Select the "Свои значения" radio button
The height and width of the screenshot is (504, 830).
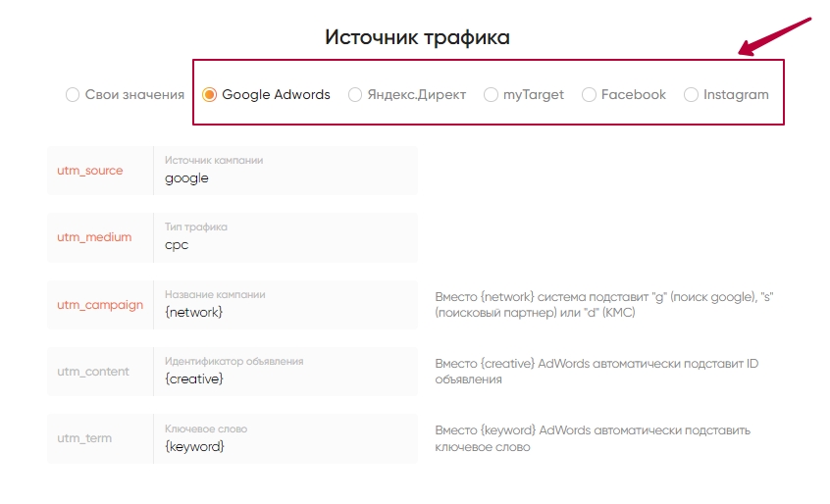(73, 95)
